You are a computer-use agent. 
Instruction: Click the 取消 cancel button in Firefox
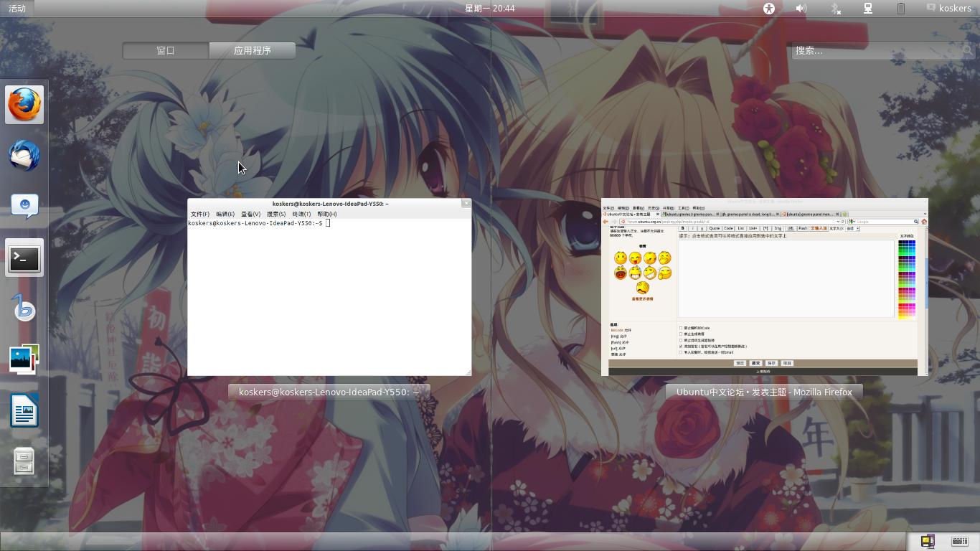tap(787, 363)
